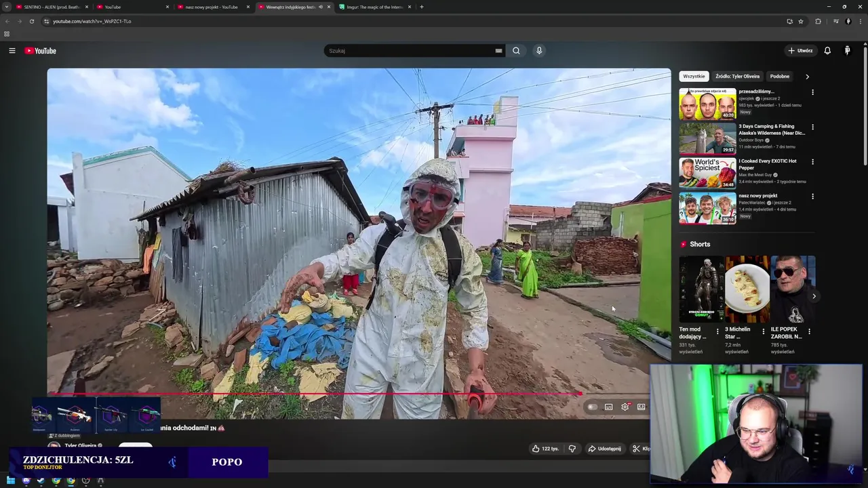Open the nasz nowy projekt thumbnail
The height and width of the screenshot is (488, 868).
707,208
